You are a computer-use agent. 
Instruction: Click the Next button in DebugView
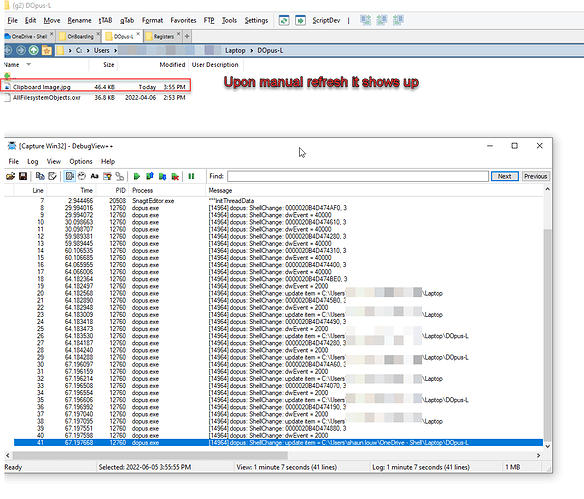click(x=505, y=176)
